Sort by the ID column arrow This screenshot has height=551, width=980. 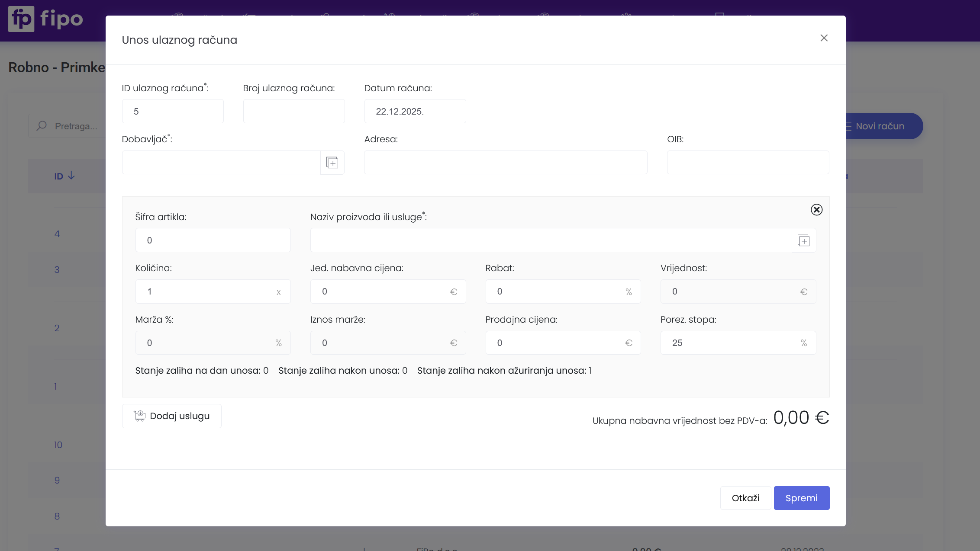(x=71, y=176)
